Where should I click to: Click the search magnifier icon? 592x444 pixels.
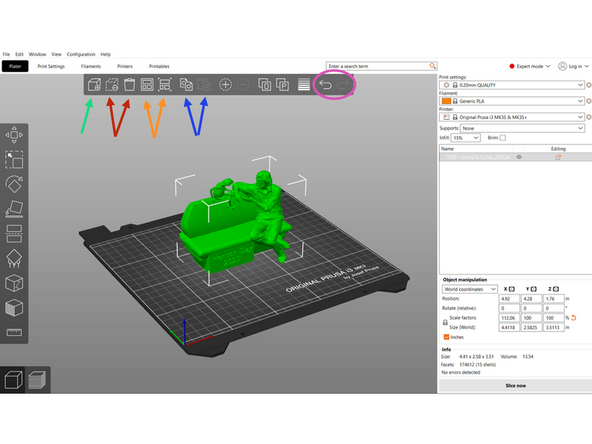coord(432,66)
